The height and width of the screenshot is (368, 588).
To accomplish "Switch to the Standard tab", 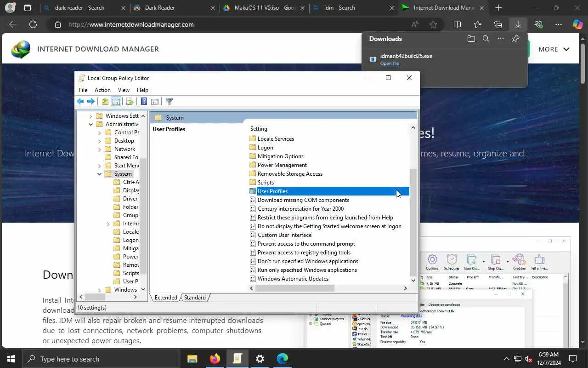I will 195,298.
